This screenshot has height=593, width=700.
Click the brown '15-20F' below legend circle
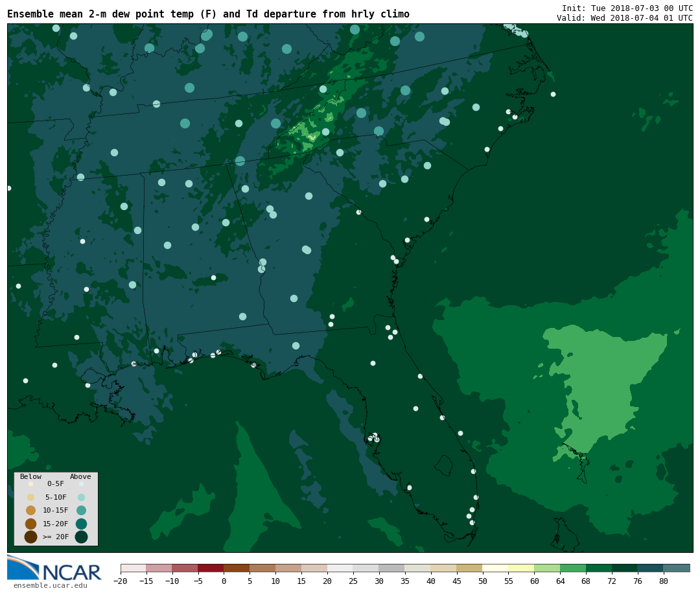pyautogui.click(x=30, y=524)
